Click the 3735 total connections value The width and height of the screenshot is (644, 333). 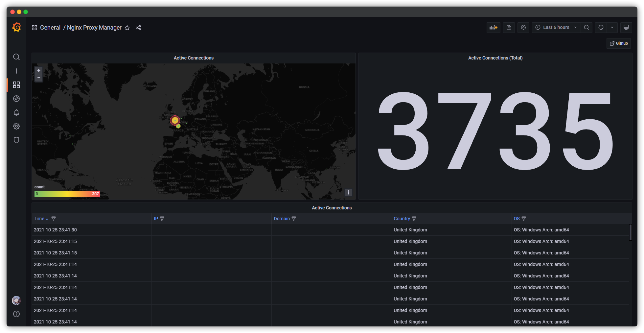(495, 131)
